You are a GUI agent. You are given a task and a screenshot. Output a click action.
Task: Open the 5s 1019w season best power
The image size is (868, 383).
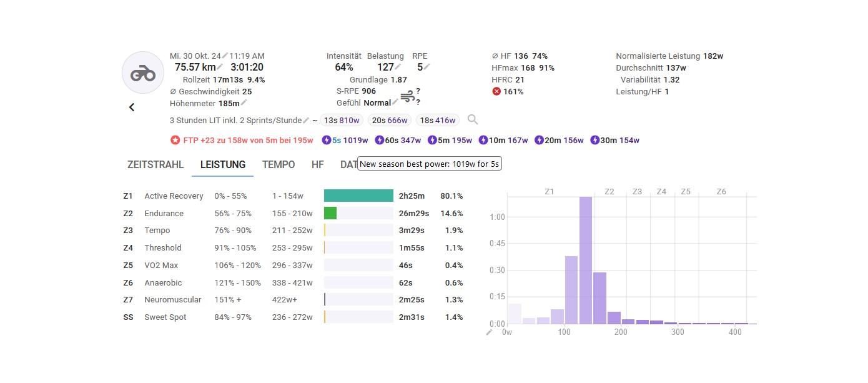coord(345,141)
